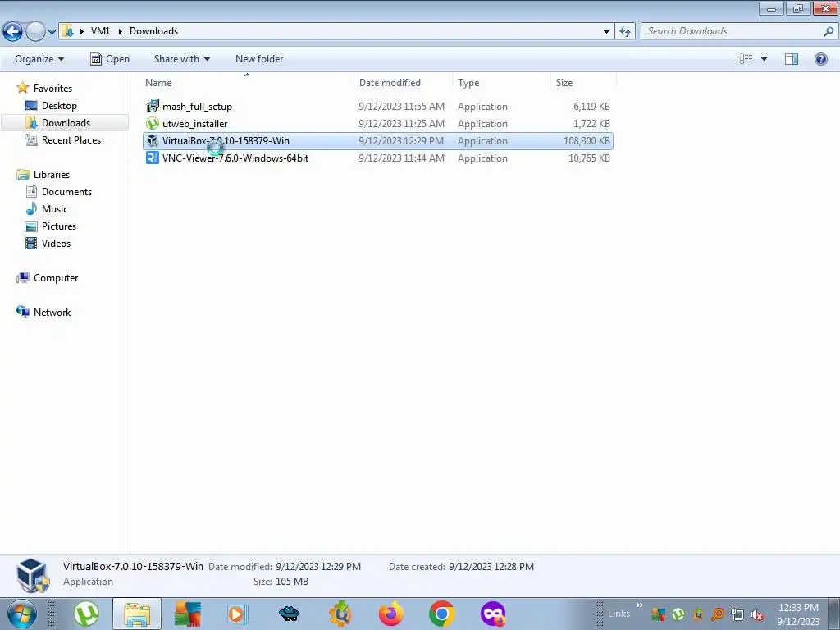Open the Windows Start menu

coord(22,614)
